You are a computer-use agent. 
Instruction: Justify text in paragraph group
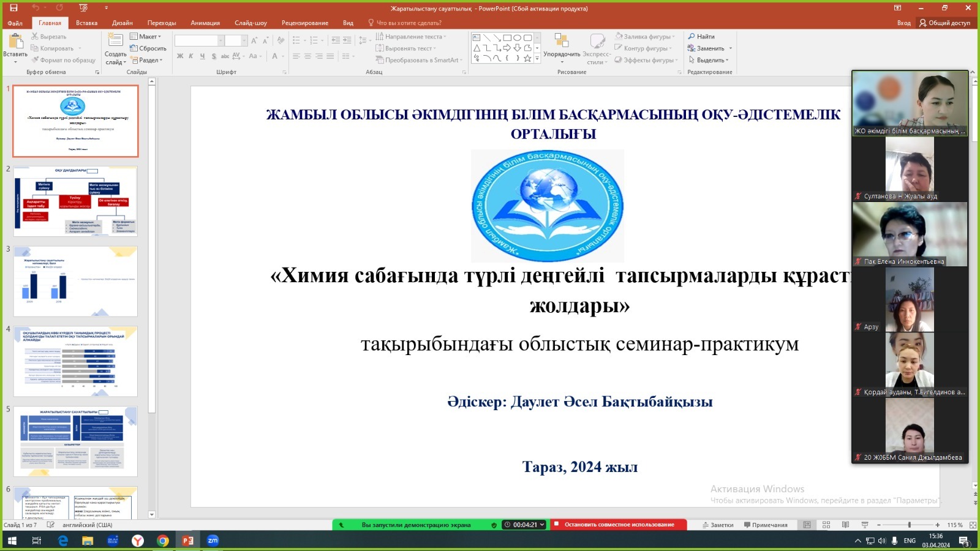click(x=330, y=56)
